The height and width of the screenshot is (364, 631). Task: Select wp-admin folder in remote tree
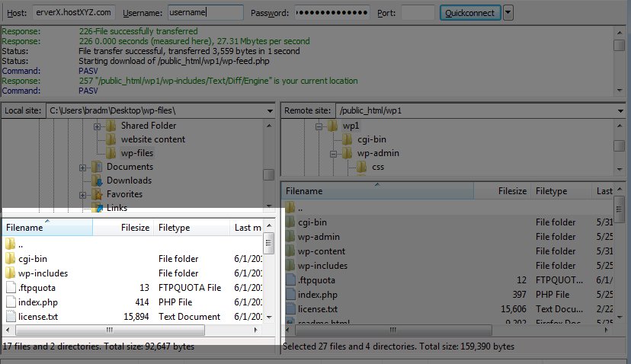pyautogui.click(x=378, y=153)
